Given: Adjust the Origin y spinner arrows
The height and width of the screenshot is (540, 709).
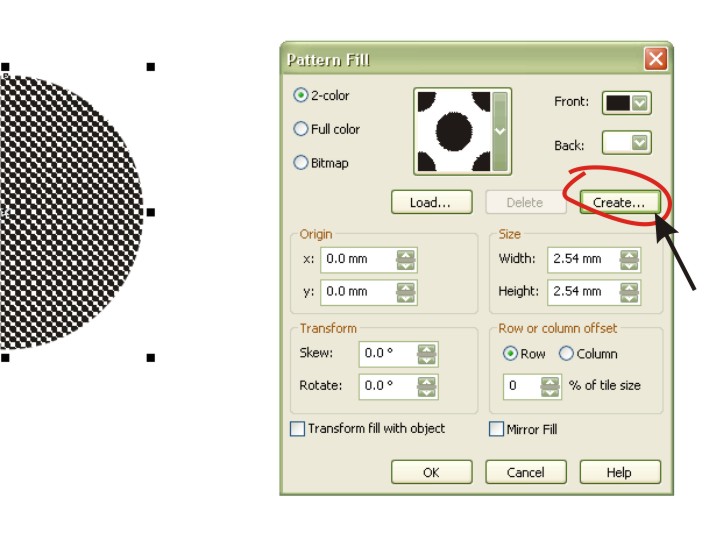Looking at the screenshot, I should coord(405,292).
